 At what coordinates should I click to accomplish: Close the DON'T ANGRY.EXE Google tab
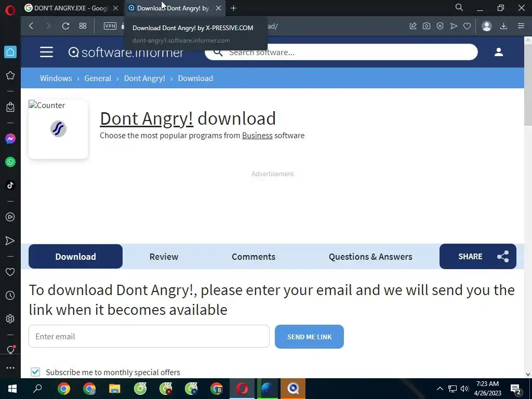116,8
